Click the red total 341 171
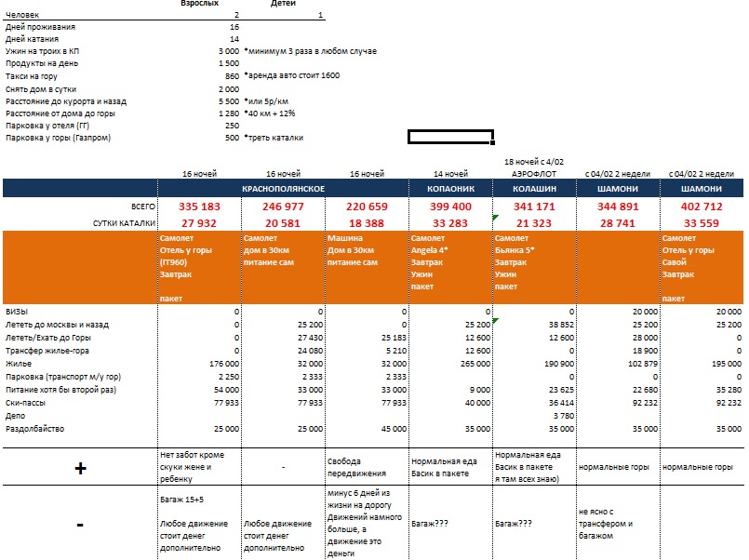749x560 pixels. 534,207
